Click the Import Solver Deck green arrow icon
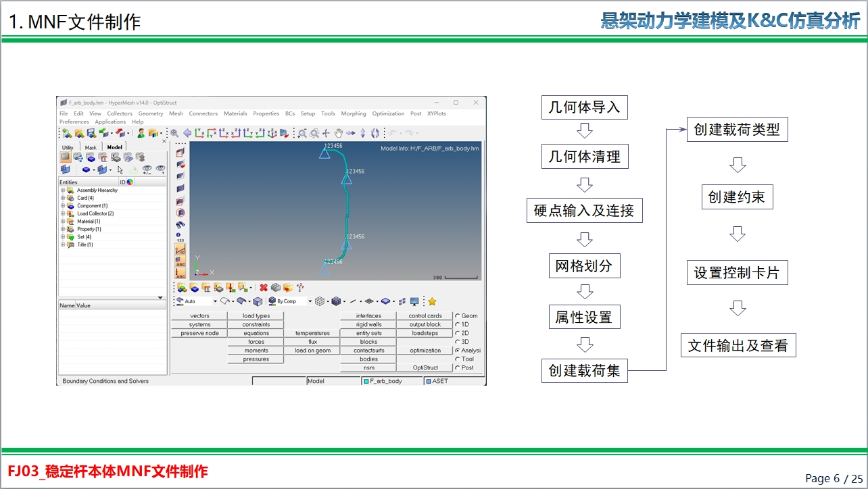 [103, 133]
